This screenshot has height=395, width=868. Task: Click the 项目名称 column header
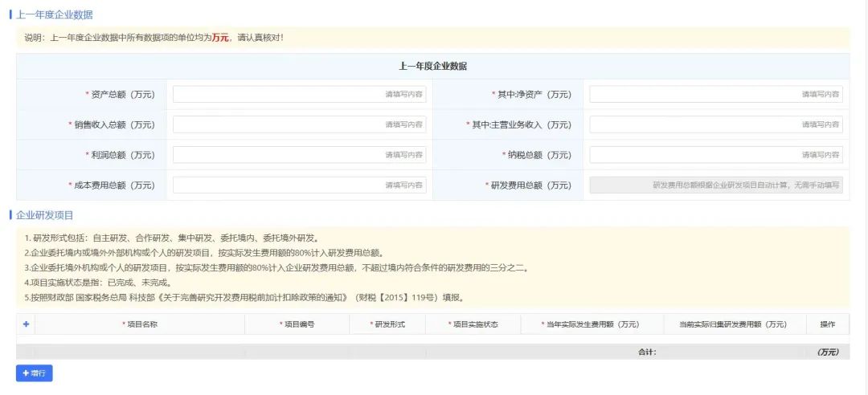[140, 324]
